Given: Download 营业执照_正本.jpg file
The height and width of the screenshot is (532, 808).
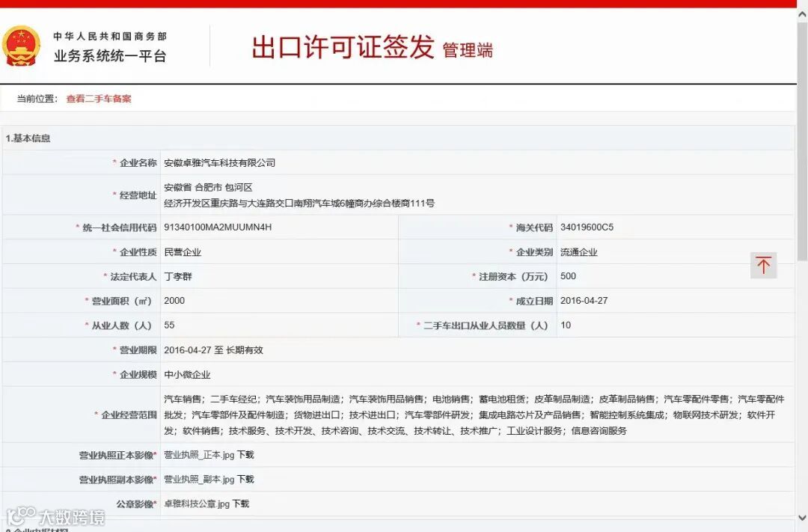Looking at the screenshot, I should [245, 455].
